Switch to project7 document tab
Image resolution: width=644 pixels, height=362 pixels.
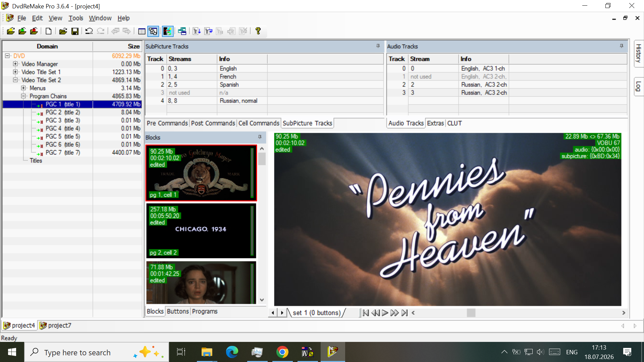56,325
